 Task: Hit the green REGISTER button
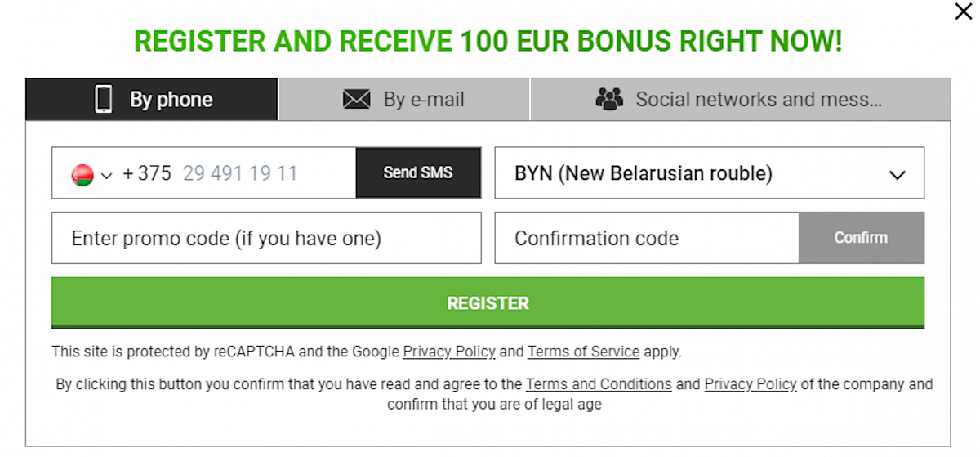(x=488, y=303)
